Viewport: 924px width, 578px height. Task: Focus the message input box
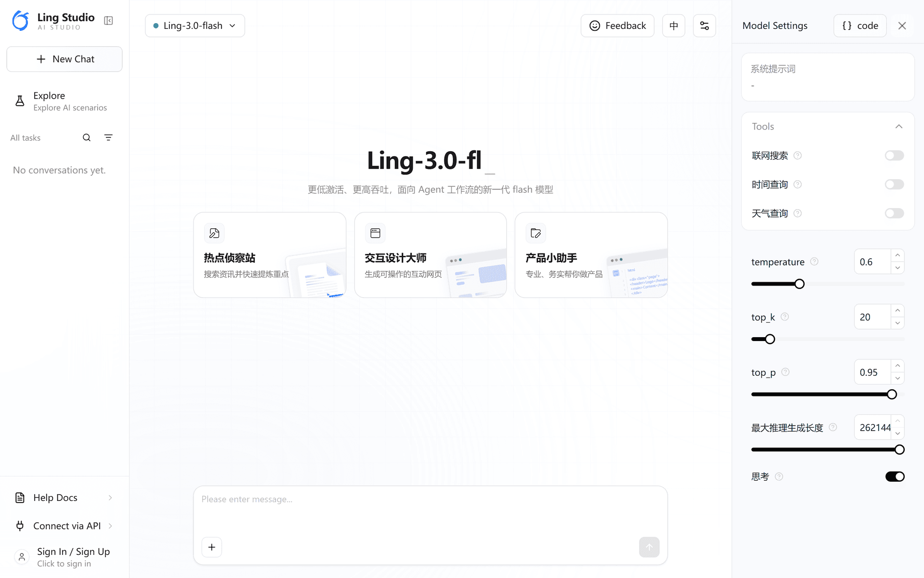[430, 511]
